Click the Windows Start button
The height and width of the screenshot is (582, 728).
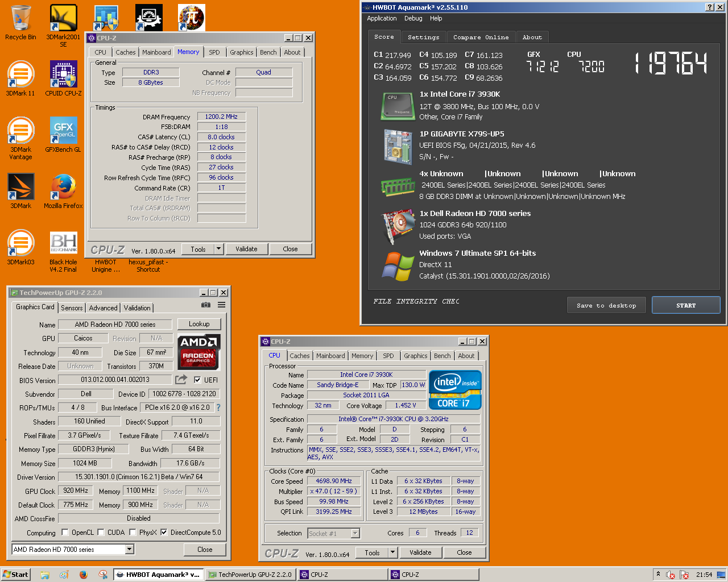click(x=15, y=575)
